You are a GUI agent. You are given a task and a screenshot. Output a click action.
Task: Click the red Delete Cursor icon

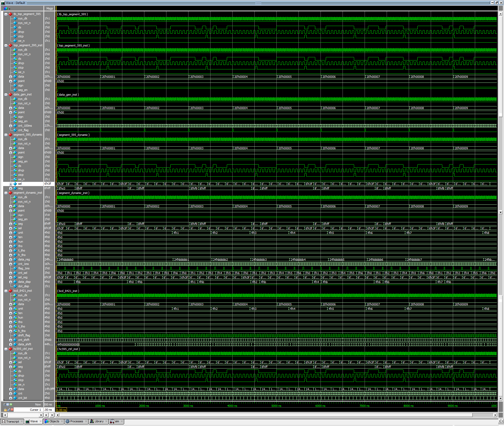point(12,409)
